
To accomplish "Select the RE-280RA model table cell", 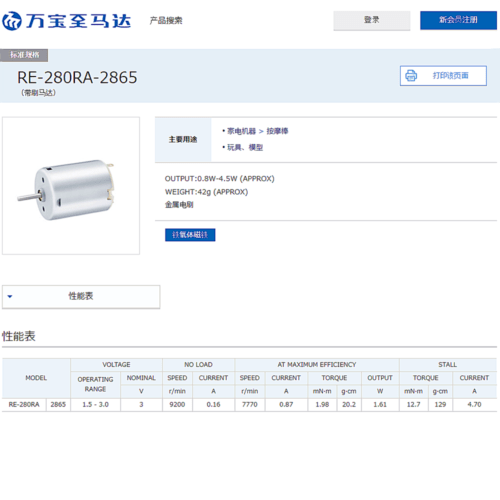I will coord(24,404).
